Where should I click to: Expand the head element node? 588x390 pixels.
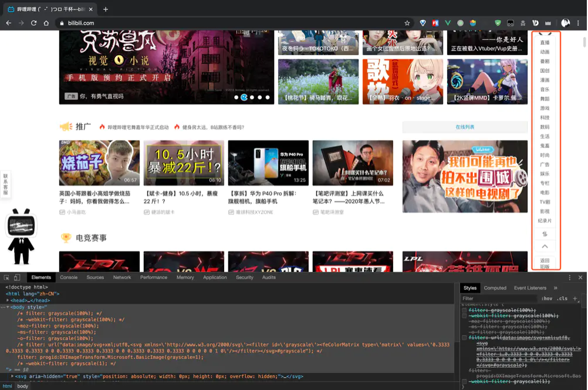click(x=8, y=300)
